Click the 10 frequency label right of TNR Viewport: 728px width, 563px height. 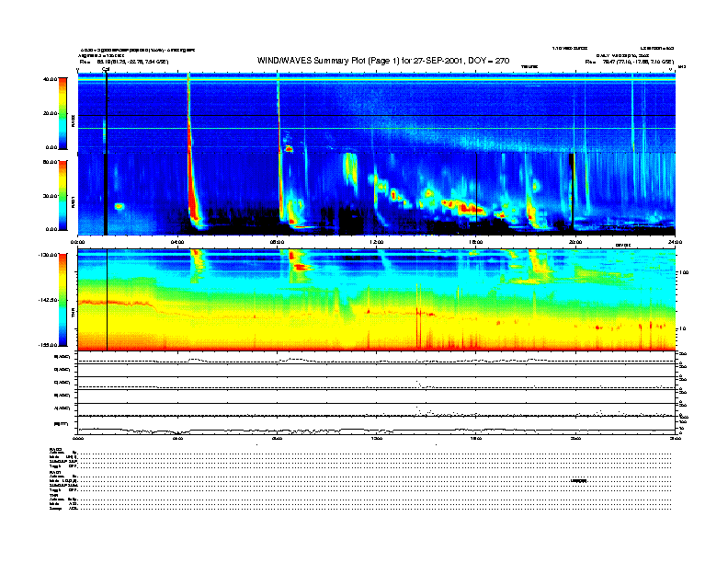pos(682,329)
